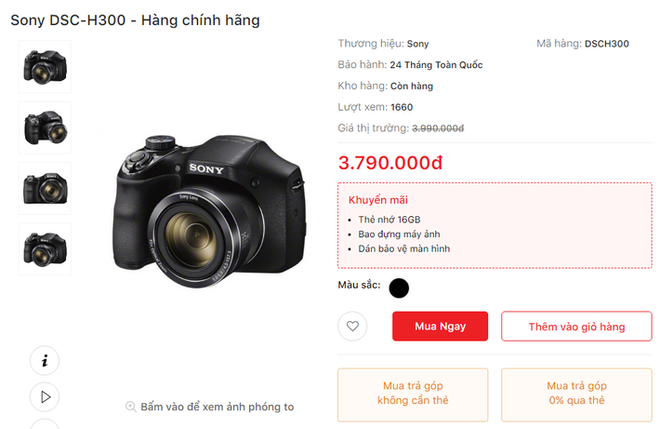Screen dimensions: 660x429
Task: Click the partially visible icon below play
Action: pos(45,424)
